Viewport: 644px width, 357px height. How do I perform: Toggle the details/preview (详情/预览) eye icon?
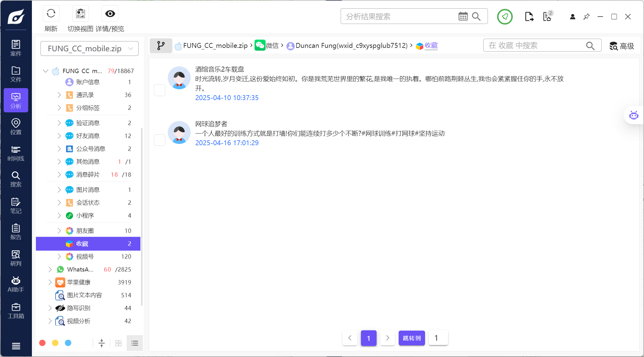point(110,14)
